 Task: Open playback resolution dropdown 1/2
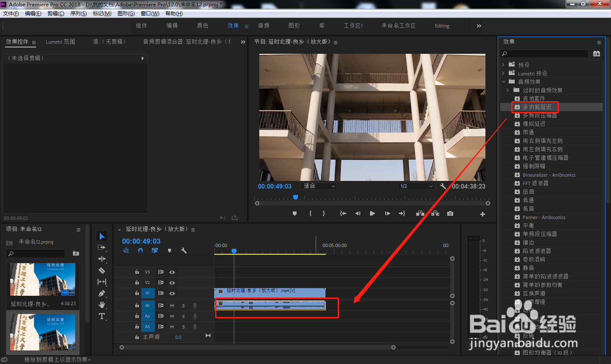[x=416, y=186]
